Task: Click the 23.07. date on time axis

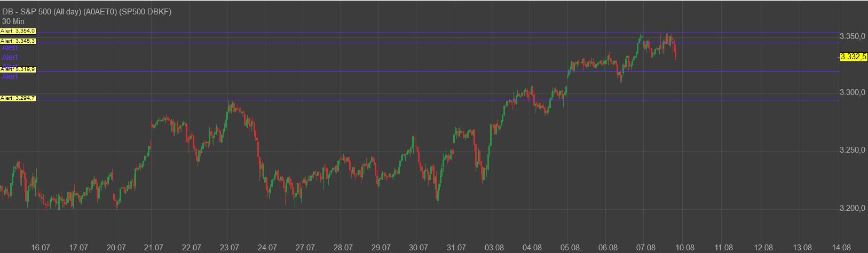Action: pyautogui.click(x=230, y=248)
